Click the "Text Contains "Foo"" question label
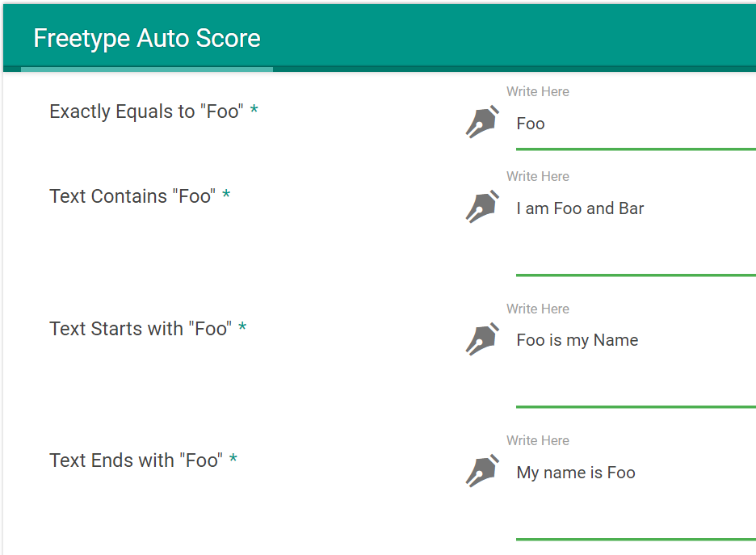 tap(132, 196)
